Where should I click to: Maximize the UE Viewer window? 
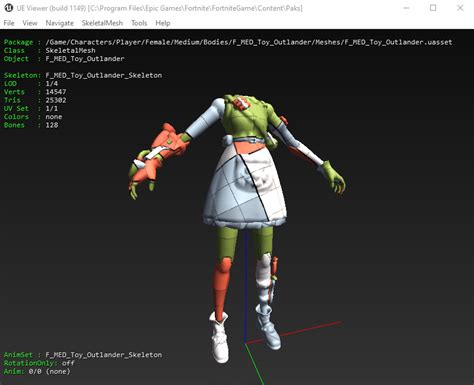[433, 8]
